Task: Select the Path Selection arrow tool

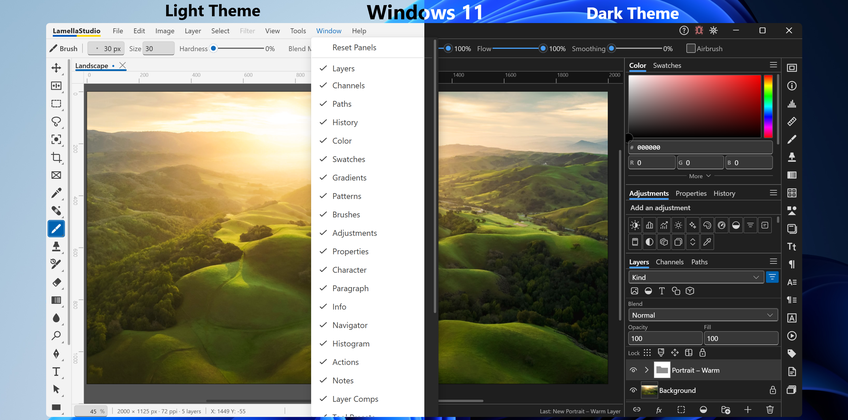Action: click(x=56, y=389)
